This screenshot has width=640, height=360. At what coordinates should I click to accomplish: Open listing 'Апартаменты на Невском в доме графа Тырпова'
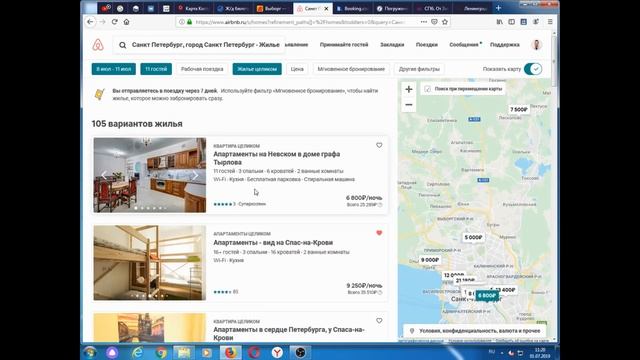(x=276, y=158)
